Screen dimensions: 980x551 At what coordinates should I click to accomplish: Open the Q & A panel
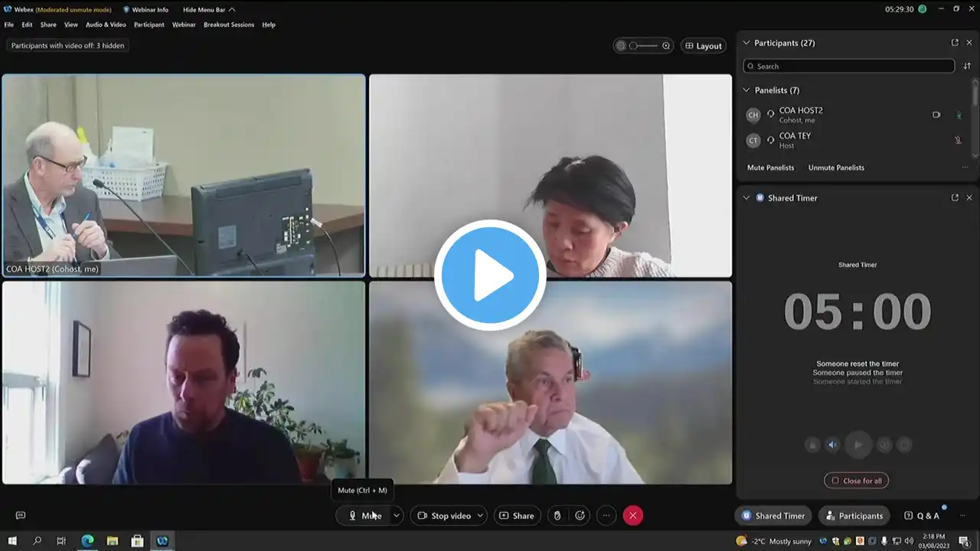(x=922, y=516)
